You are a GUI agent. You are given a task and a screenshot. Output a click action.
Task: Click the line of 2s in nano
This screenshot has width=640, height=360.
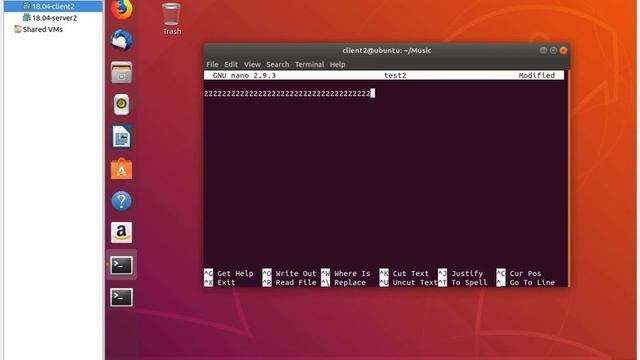pyautogui.click(x=287, y=93)
